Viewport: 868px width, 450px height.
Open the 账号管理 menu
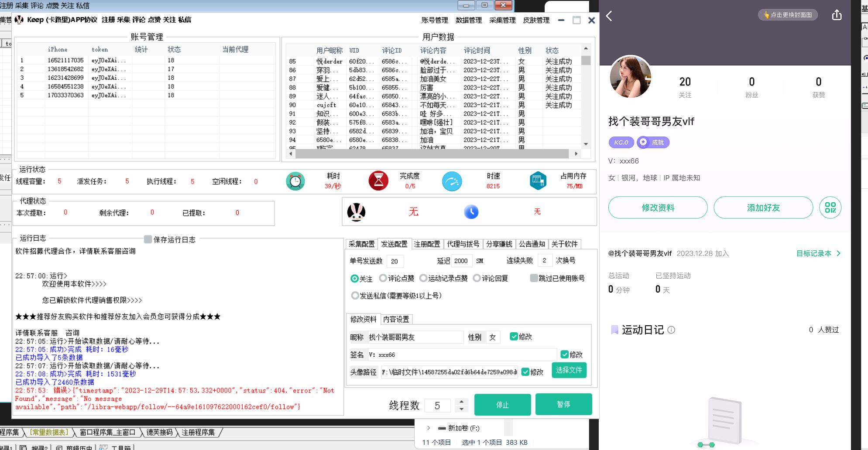434,20
